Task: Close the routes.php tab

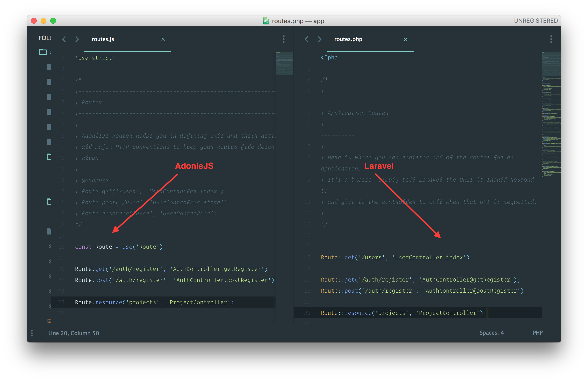Action: pyautogui.click(x=405, y=39)
